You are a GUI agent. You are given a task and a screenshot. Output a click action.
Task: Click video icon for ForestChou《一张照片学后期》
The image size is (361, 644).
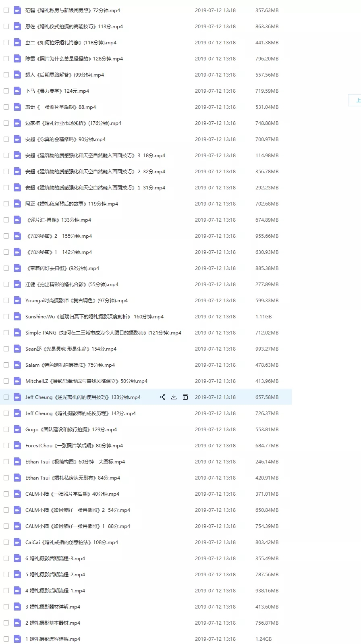click(17, 445)
